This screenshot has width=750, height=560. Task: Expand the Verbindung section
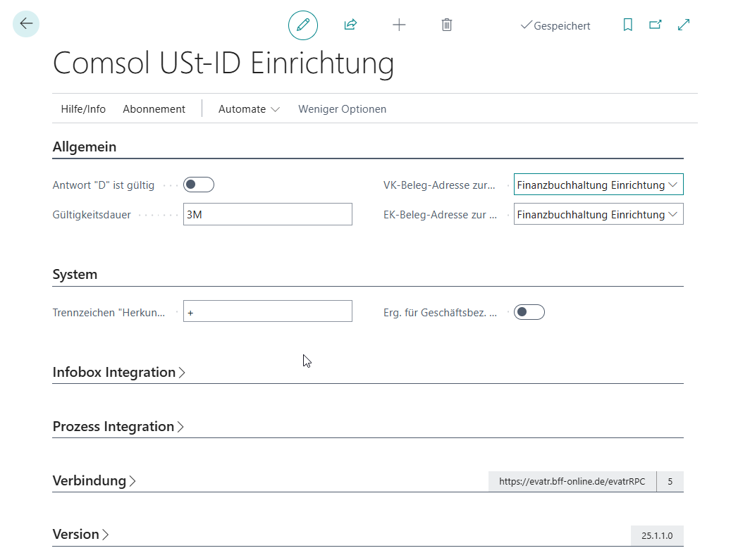click(94, 480)
